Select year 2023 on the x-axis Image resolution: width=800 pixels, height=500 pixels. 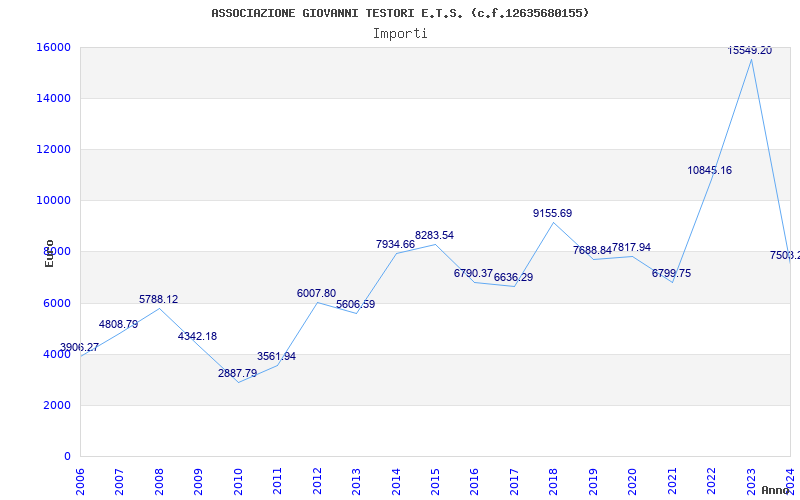coord(751,480)
